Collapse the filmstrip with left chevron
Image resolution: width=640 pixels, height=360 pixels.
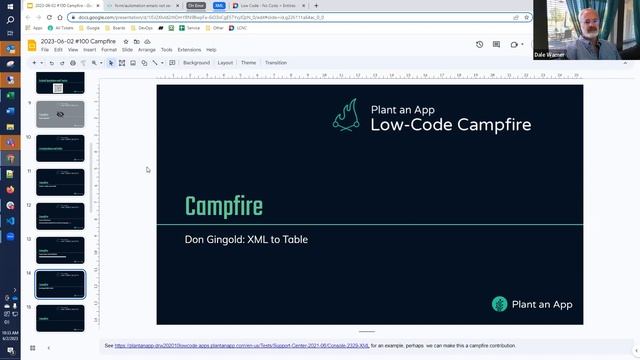pyautogui.click(x=49, y=348)
